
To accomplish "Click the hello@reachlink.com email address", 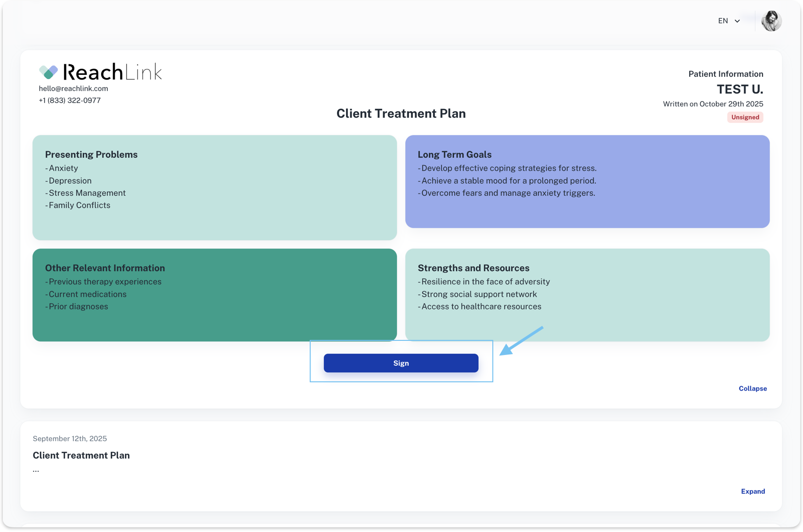I will (73, 89).
